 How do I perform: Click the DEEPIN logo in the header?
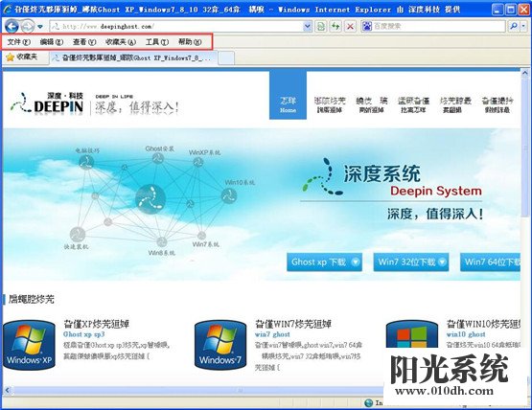(47, 102)
